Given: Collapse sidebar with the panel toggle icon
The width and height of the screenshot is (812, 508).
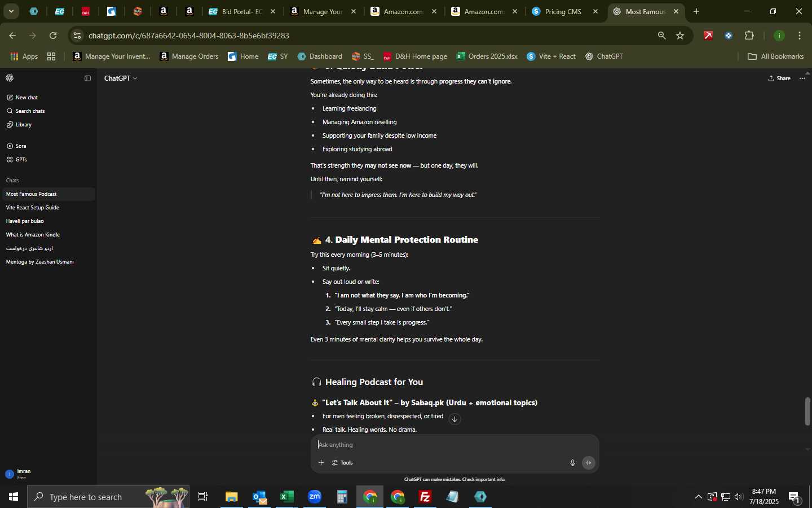Looking at the screenshot, I should 87,78.
